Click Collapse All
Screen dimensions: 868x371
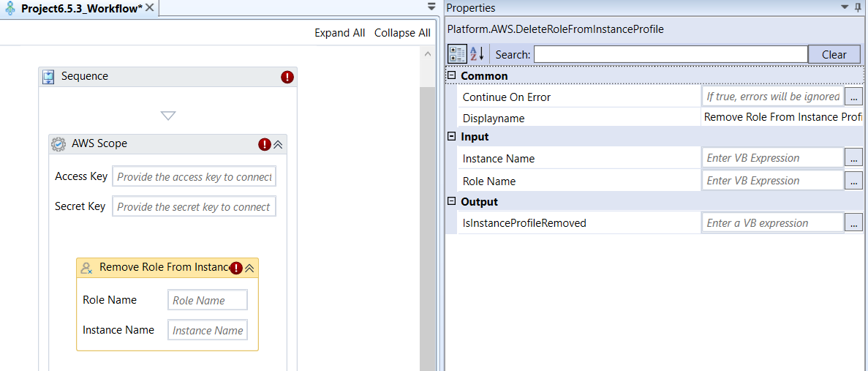coord(402,33)
